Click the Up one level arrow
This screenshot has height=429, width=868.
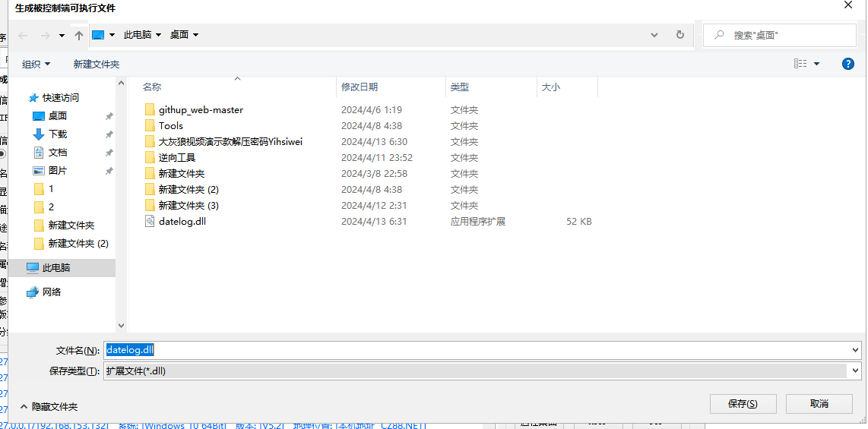click(x=79, y=36)
